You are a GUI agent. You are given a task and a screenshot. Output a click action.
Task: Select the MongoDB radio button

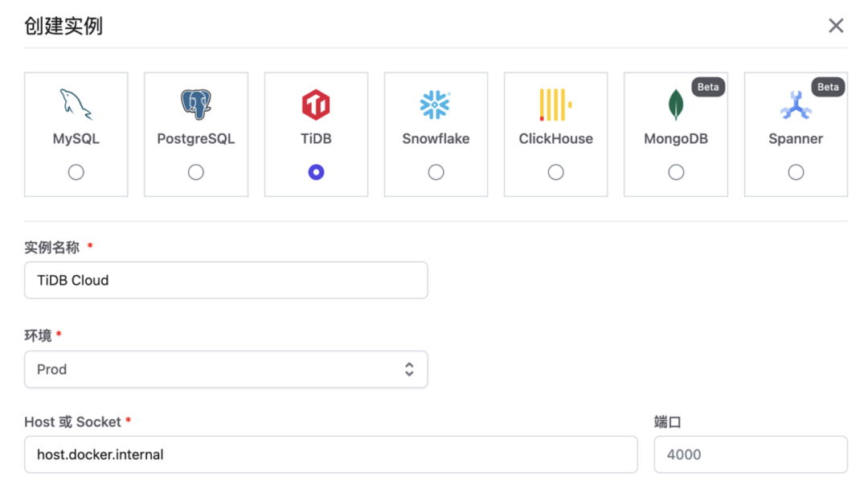[676, 172]
